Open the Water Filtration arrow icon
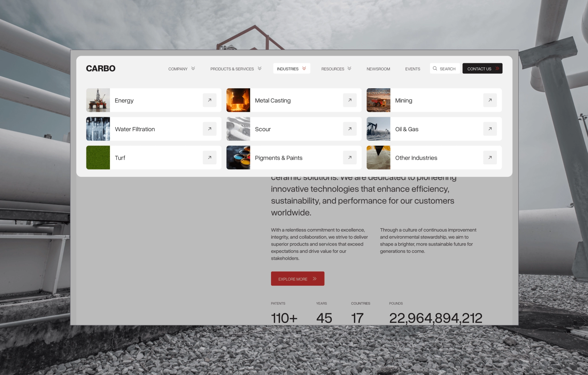This screenshot has height=375, width=588. (x=210, y=129)
